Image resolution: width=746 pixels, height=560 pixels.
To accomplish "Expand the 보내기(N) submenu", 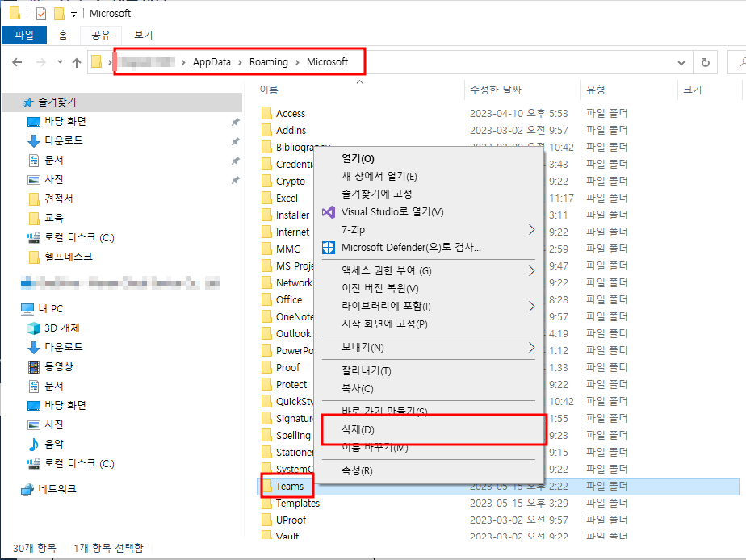I will 428,347.
